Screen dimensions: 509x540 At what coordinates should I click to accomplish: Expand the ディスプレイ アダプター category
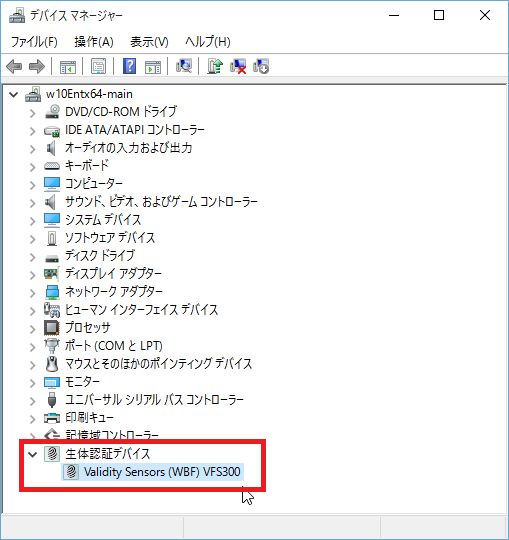(33, 275)
